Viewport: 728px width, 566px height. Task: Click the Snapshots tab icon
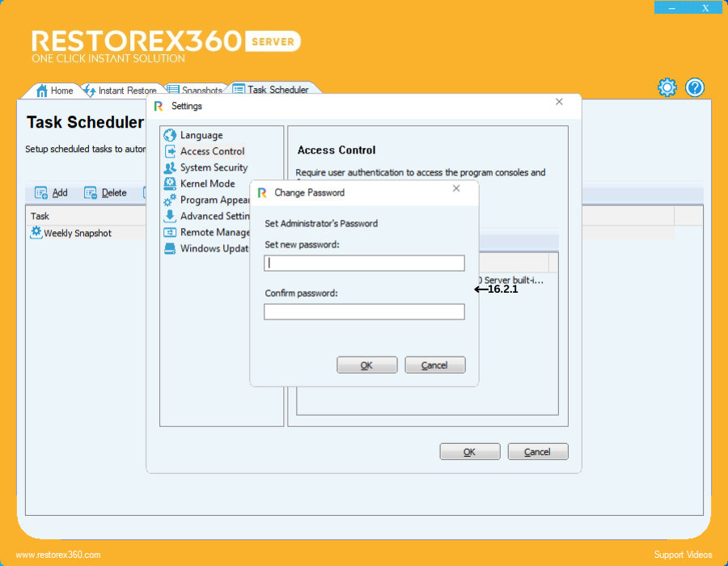(173, 90)
